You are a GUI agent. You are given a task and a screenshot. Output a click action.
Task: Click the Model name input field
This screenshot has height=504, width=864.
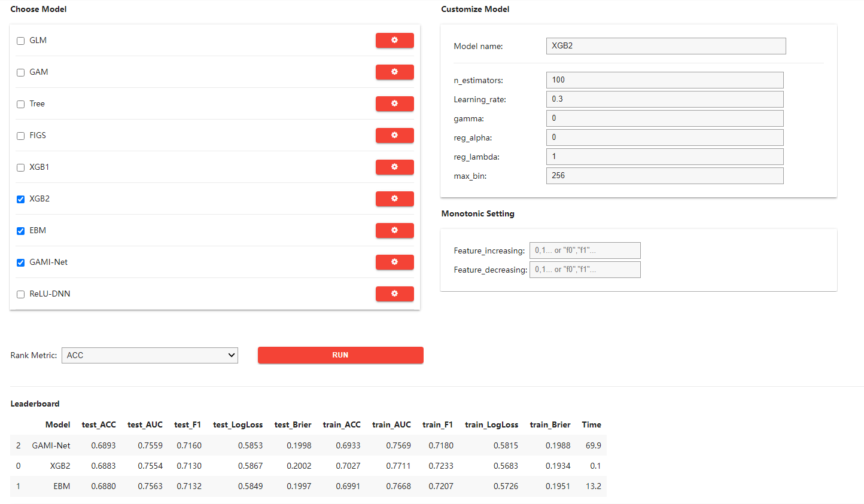coord(665,46)
